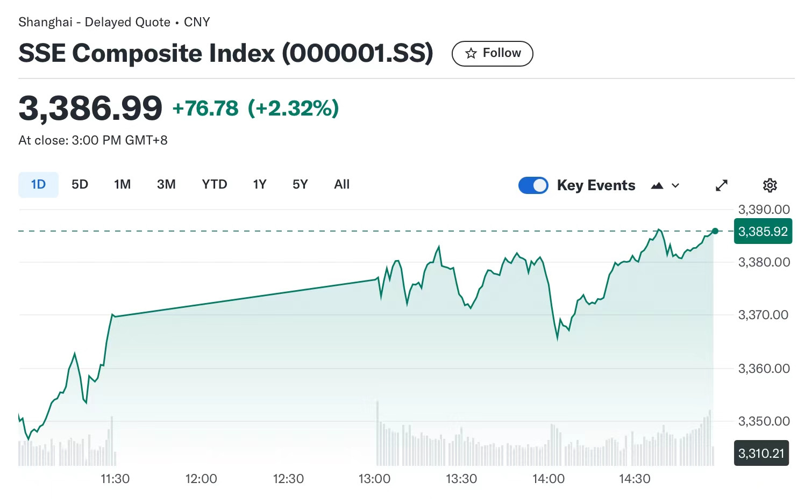The image size is (812, 504).
Task: Click the 3,380.00 axis label
Action: (x=764, y=262)
